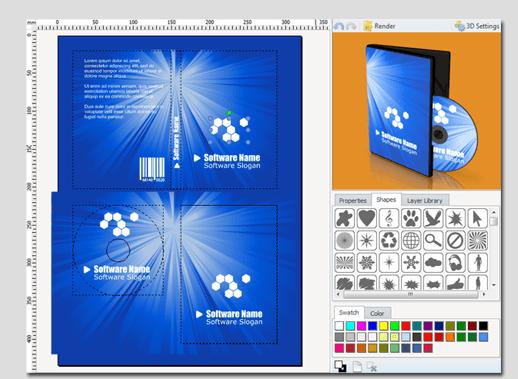This screenshot has width=518, height=379.
Task: Click the undo arrow icon
Action: 339,26
